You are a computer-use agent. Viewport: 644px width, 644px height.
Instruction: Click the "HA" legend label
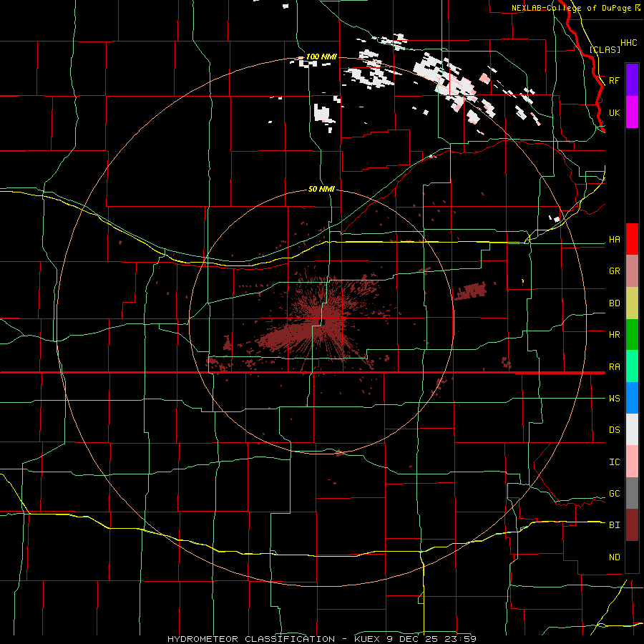point(615,240)
